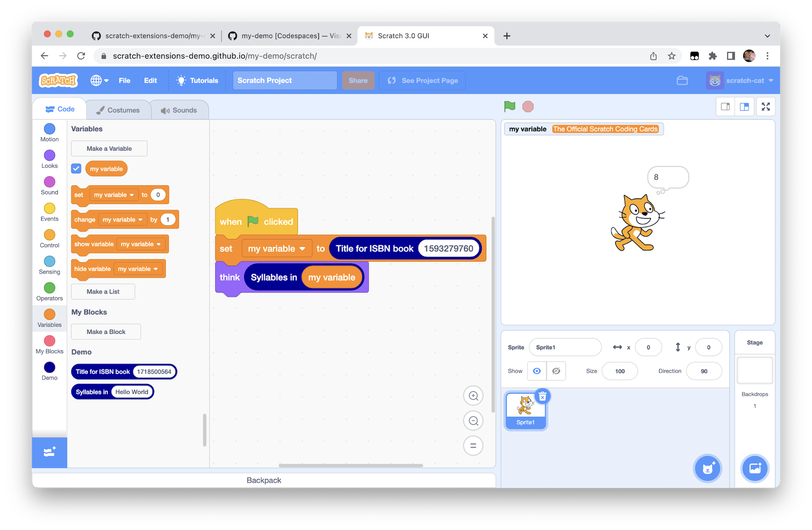Click the green flag to run project
The image size is (812, 530).
[509, 106]
